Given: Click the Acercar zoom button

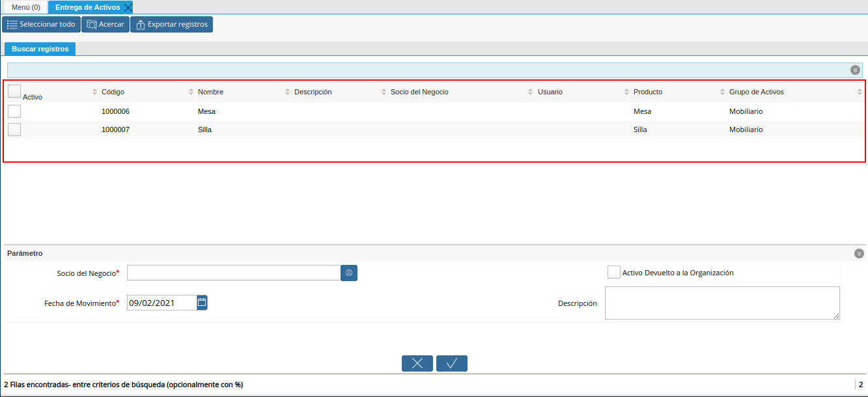Looking at the screenshot, I should point(105,24).
